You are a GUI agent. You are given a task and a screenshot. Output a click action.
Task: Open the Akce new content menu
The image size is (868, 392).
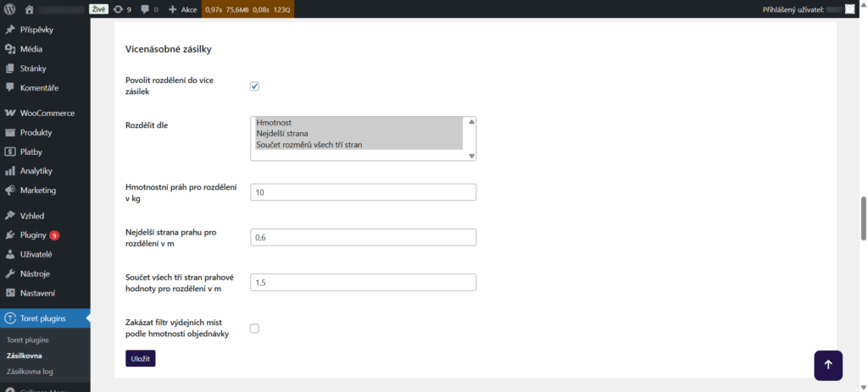pos(182,9)
